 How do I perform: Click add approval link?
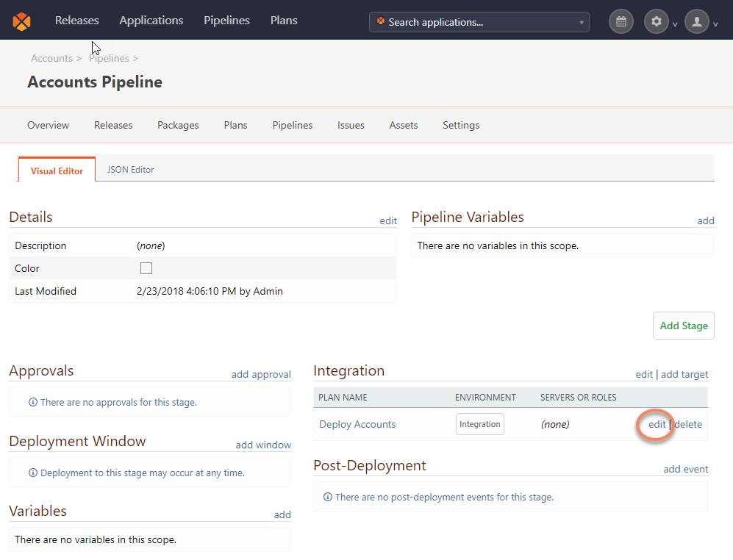pos(261,374)
